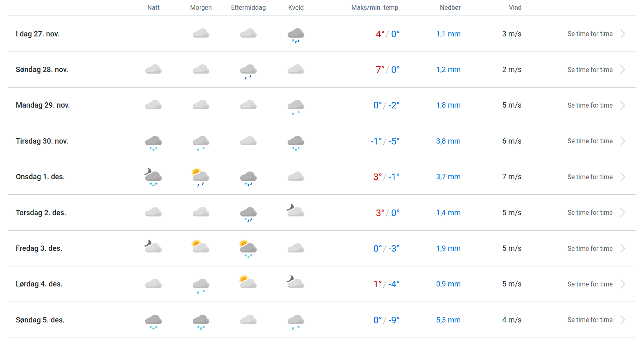Open Se time for time for Fredag 3. des.
This screenshot has width=644, height=338.
pyautogui.click(x=590, y=248)
